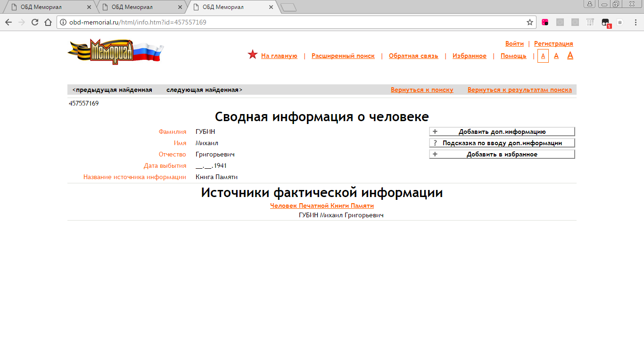Go to the browser home page icon

48,22
